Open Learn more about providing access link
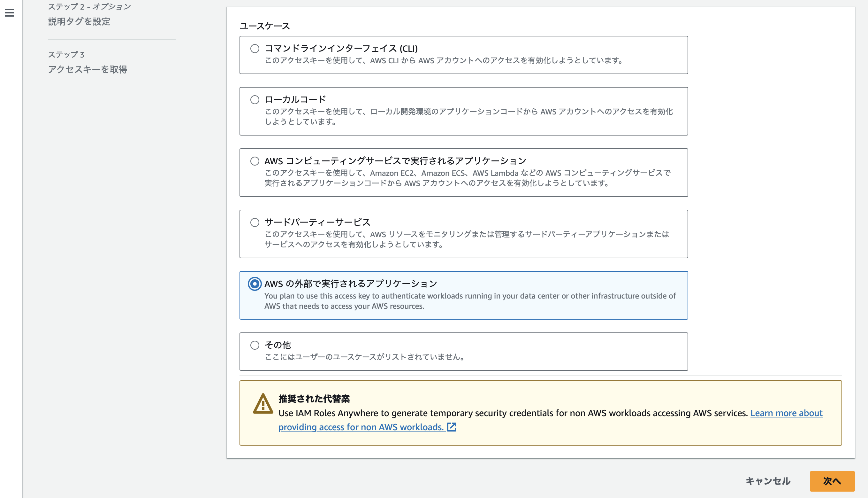 [x=786, y=413]
